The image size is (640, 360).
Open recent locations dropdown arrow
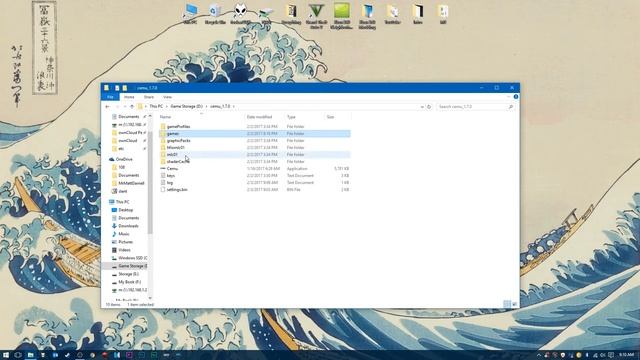[125, 107]
